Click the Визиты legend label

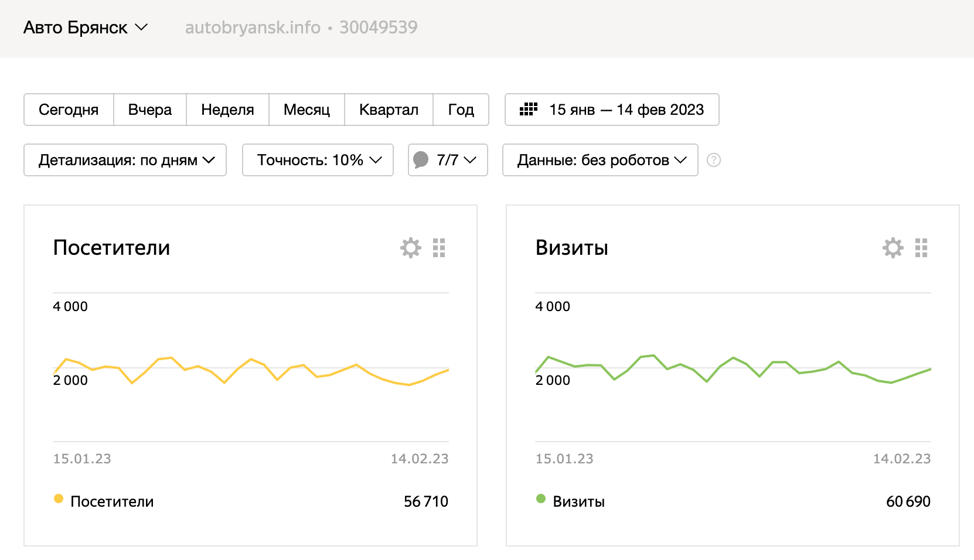578,501
